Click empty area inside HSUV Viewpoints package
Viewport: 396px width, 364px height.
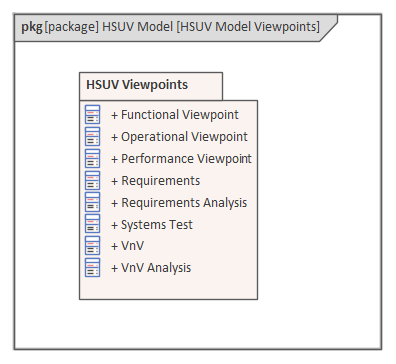[168, 287]
